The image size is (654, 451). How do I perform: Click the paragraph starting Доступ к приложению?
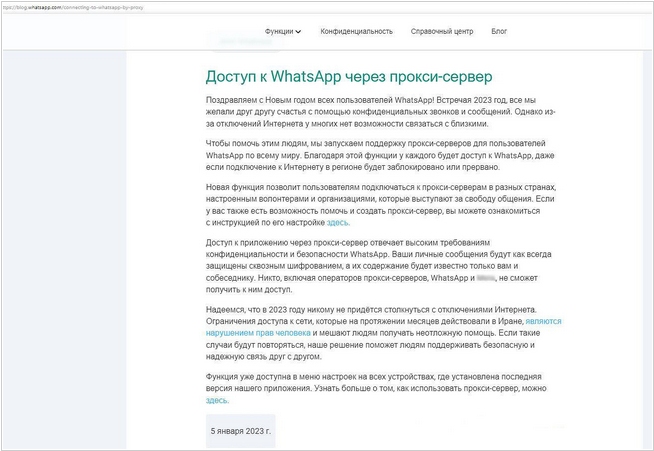[x=379, y=266]
